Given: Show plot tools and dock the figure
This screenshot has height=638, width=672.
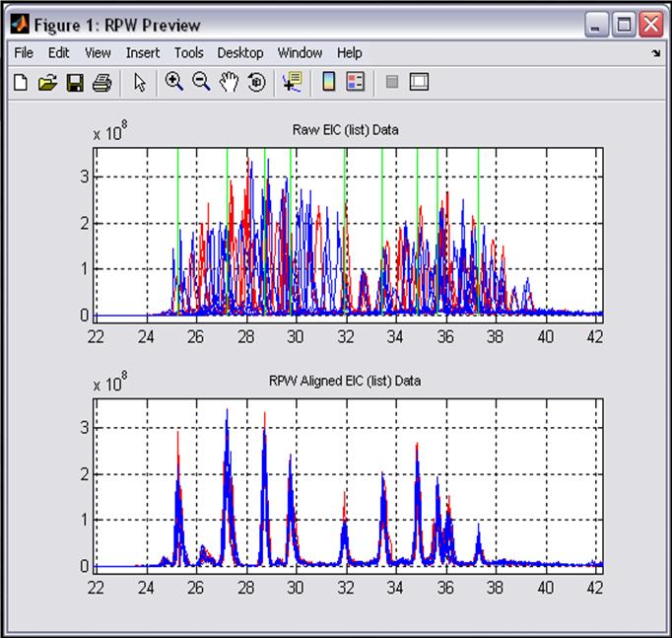Looking at the screenshot, I should 419,84.
